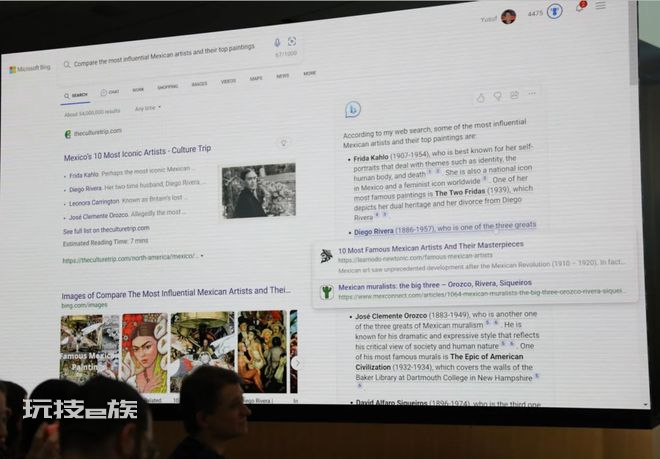Open the green theculturetrip.com URL link
This screenshot has width=660, height=459.
[x=130, y=258]
